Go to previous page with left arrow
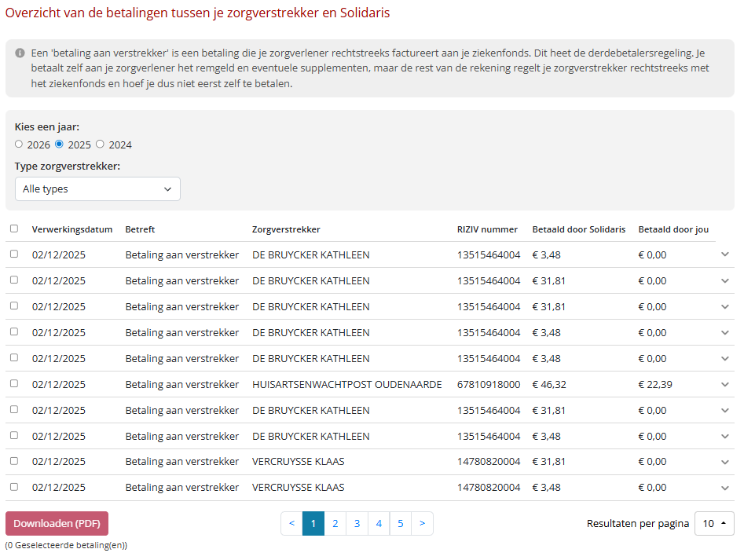Image resolution: width=744 pixels, height=560 pixels. click(x=291, y=523)
